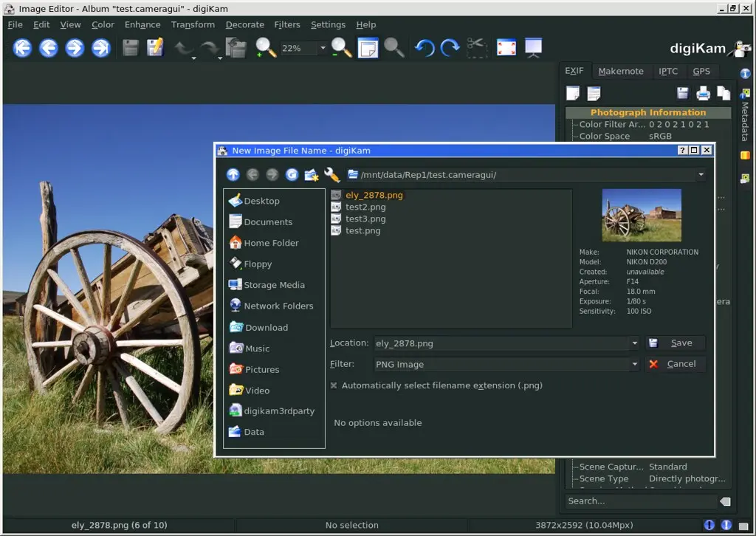This screenshot has width=756, height=536.
Task: Create a new folder in the dialog
Action: (x=312, y=174)
